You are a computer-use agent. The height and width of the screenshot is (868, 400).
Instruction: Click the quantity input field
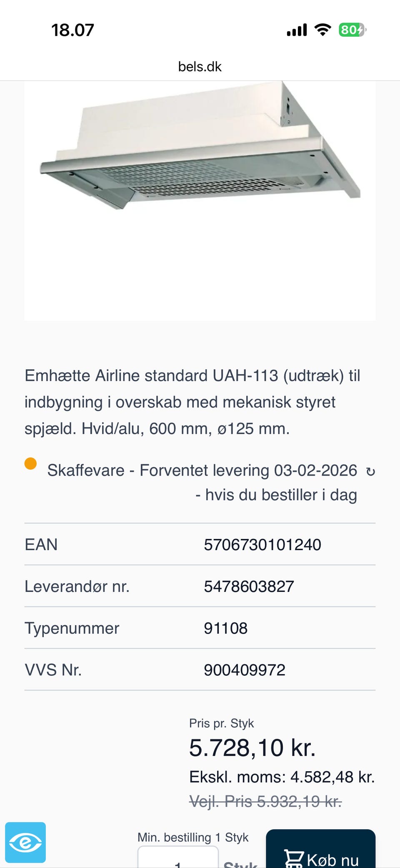tap(178, 859)
